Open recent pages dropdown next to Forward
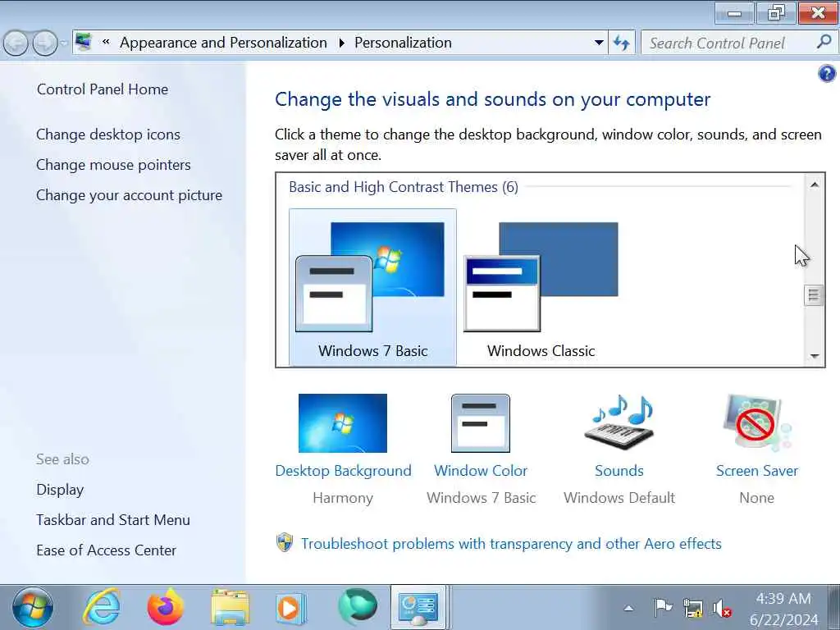 coord(64,43)
